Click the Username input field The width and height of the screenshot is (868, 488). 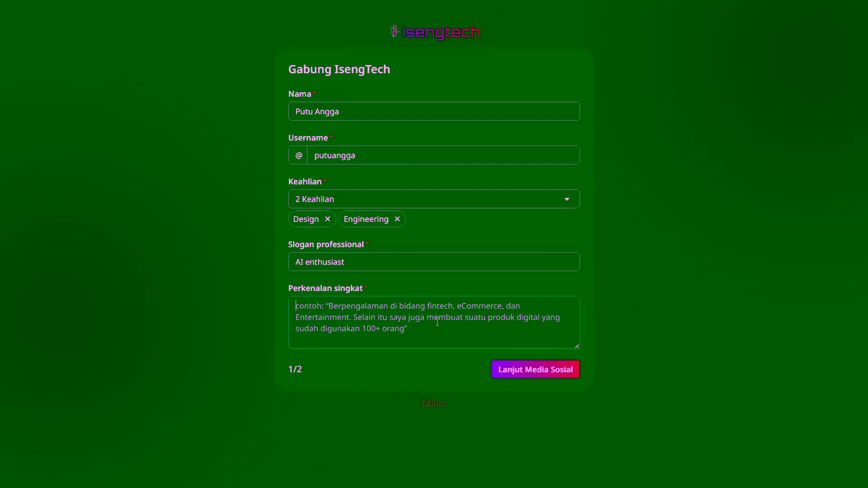[443, 155]
